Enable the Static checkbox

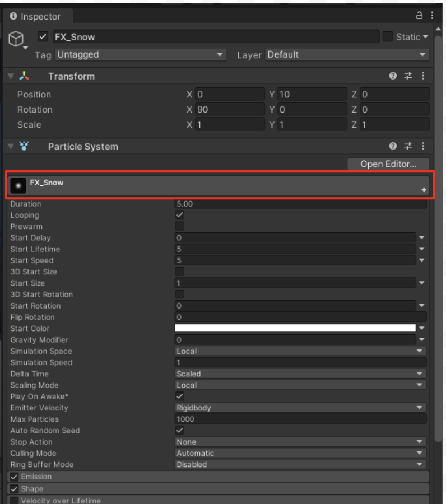click(x=388, y=37)
